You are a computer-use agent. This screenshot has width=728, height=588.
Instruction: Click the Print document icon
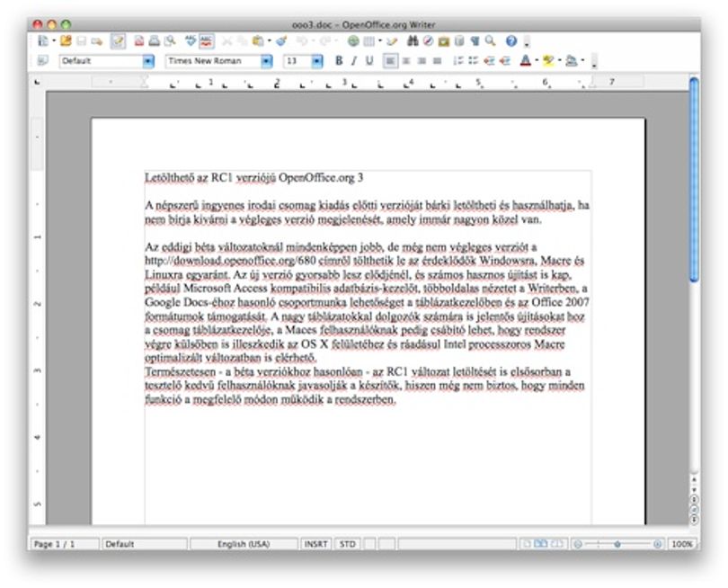[155, 40]
